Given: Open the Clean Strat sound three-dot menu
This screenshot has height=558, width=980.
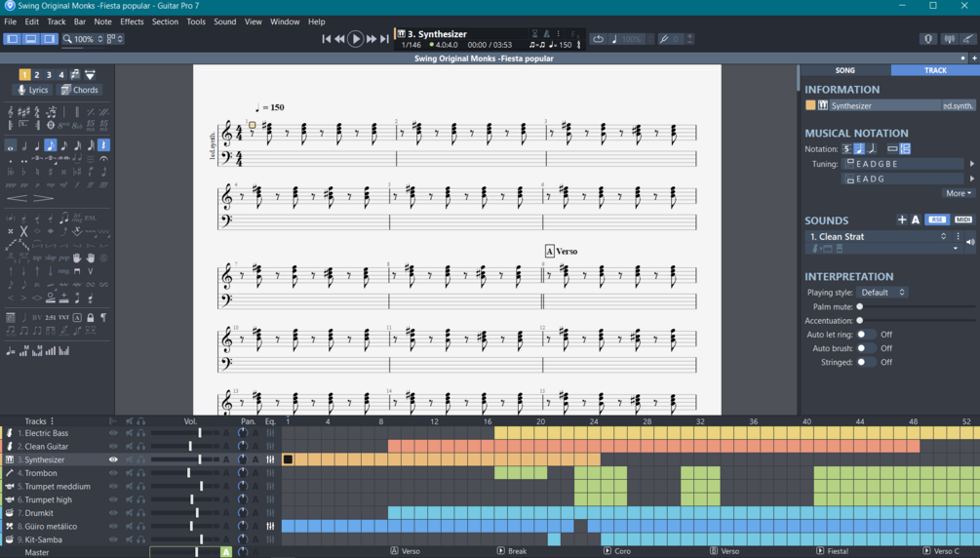Looking at the screenshot, I should (x=958, y=236).
